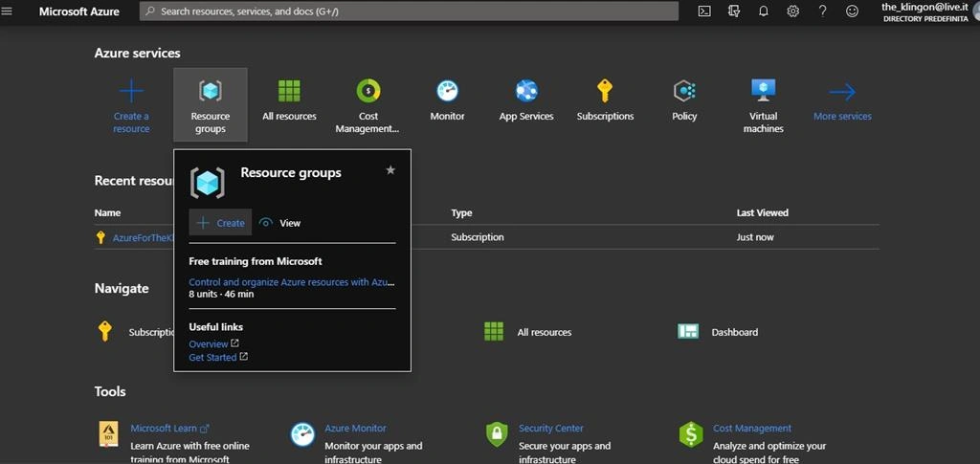The width and height of the screenshot is (980, 464).
Task: Open Virtual machines service icon
Action: click(x=763, y=91)
